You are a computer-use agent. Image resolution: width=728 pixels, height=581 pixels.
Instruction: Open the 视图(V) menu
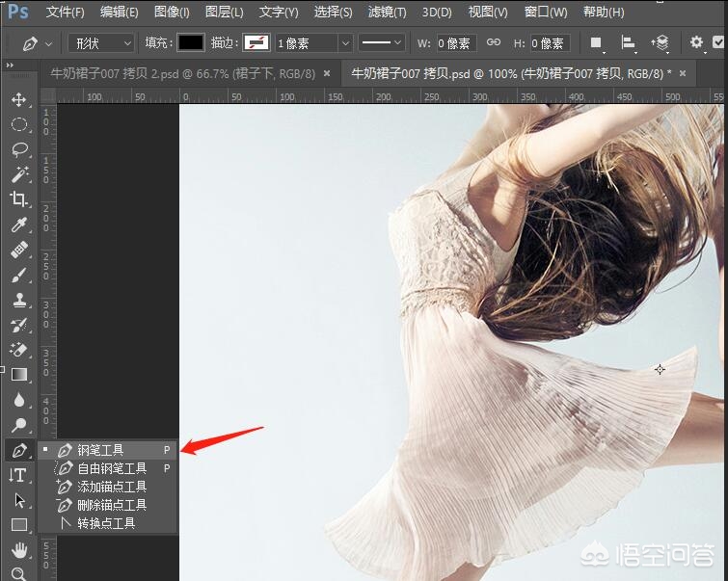[488, 12]
